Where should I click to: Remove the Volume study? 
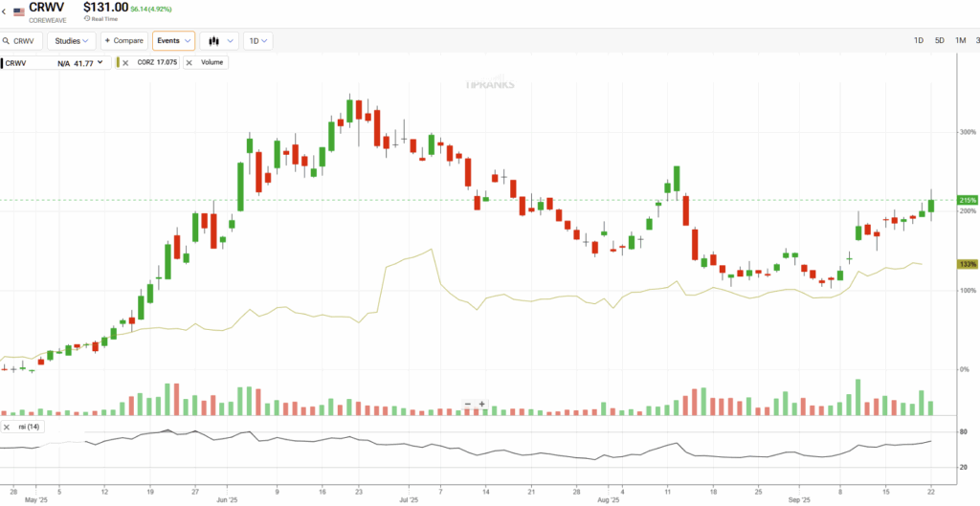click(189, 62)
